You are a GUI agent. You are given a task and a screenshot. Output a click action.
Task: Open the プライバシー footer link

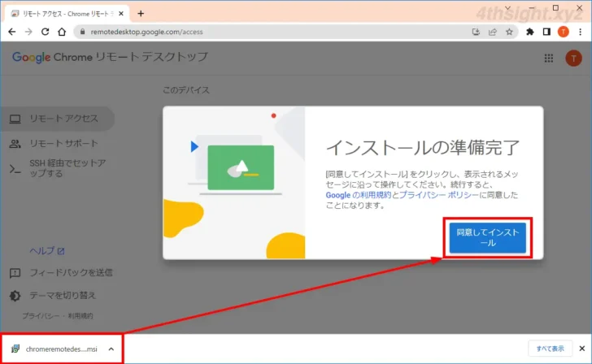[41, 316]
